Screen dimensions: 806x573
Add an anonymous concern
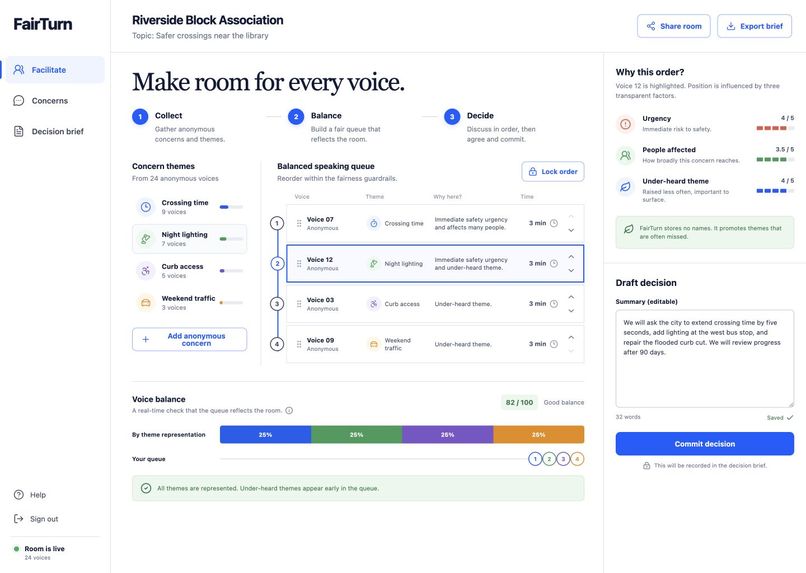tap(189, 340)
